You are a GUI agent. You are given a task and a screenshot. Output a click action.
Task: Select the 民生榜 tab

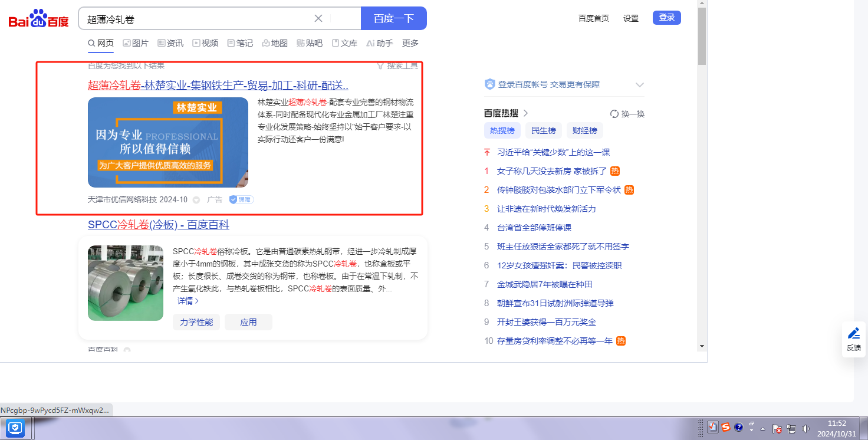(x=543, y=130)
